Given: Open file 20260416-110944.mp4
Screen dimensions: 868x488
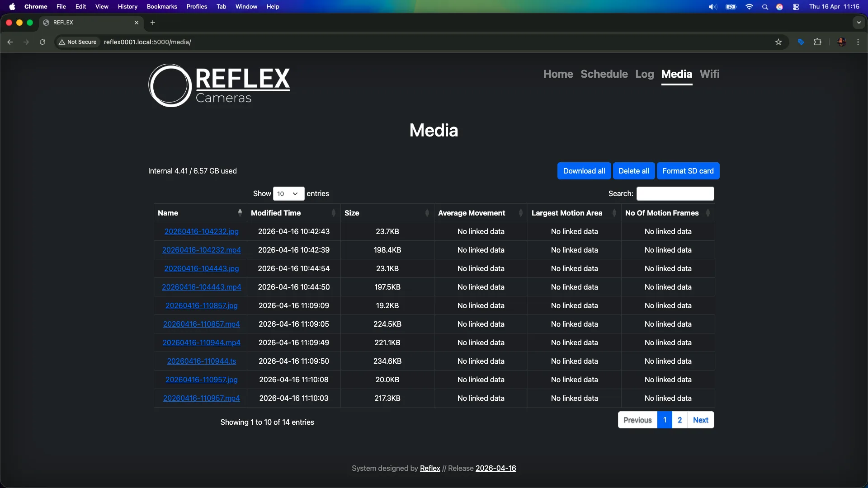Looking at the screenshot, I should coord(202,343).
